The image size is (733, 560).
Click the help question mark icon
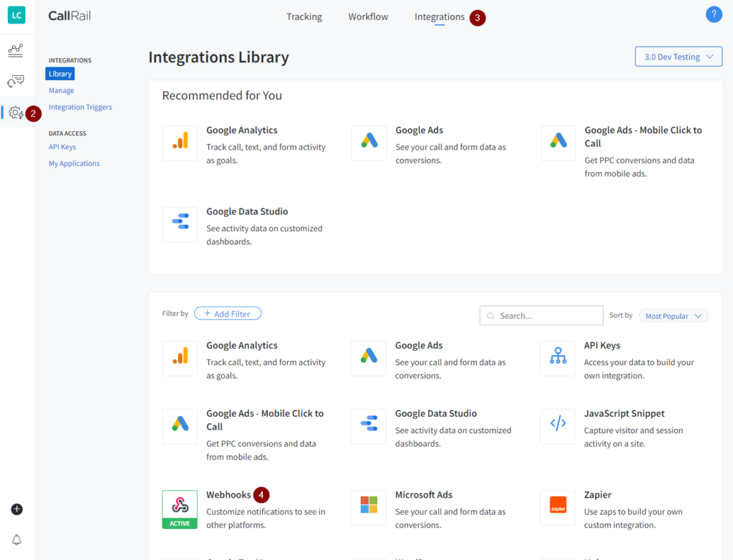(x=714, y=14)
